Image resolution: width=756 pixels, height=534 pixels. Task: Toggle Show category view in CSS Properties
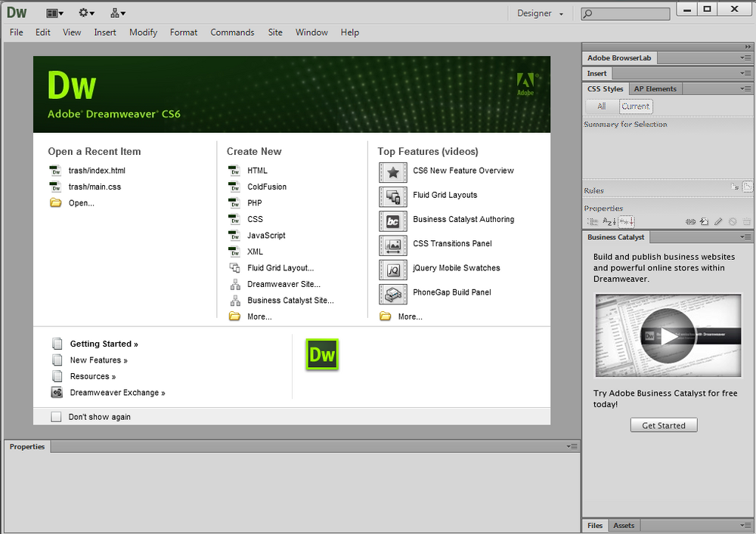[592, 221]
